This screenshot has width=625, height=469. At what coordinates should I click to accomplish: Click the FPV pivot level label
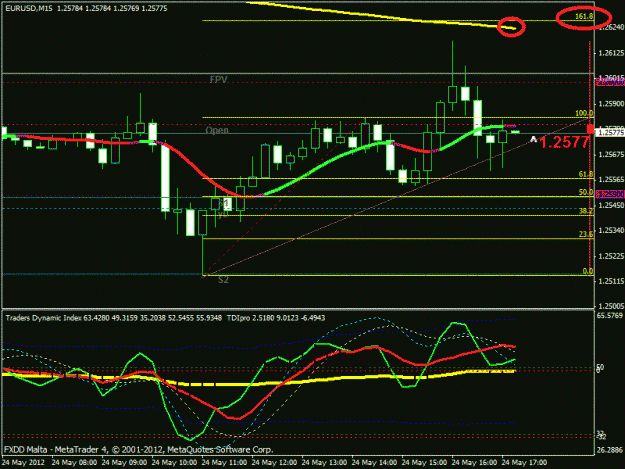click(218, 79)
